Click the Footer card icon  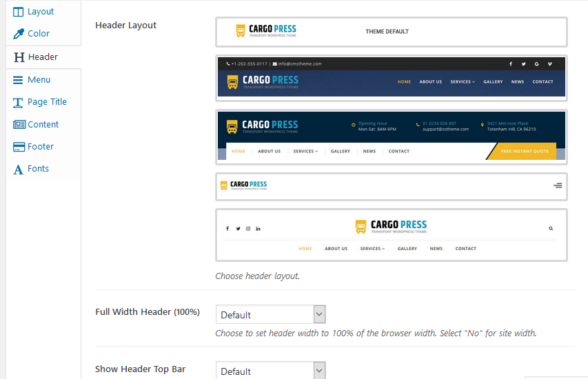tap(19, 147)
